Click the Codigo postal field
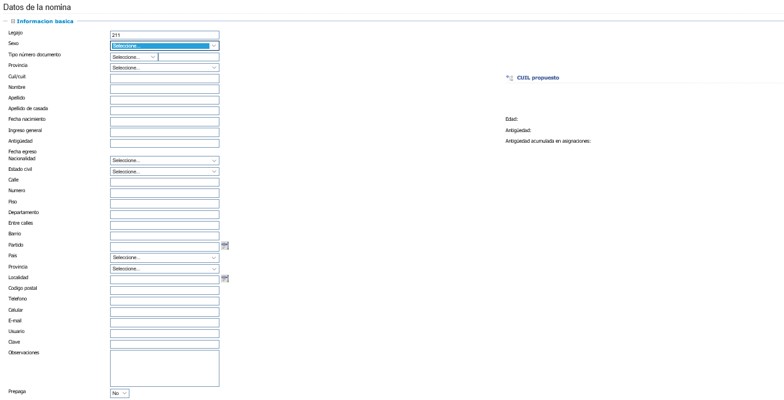The image size is (784, 400). [x=164, y=290]
